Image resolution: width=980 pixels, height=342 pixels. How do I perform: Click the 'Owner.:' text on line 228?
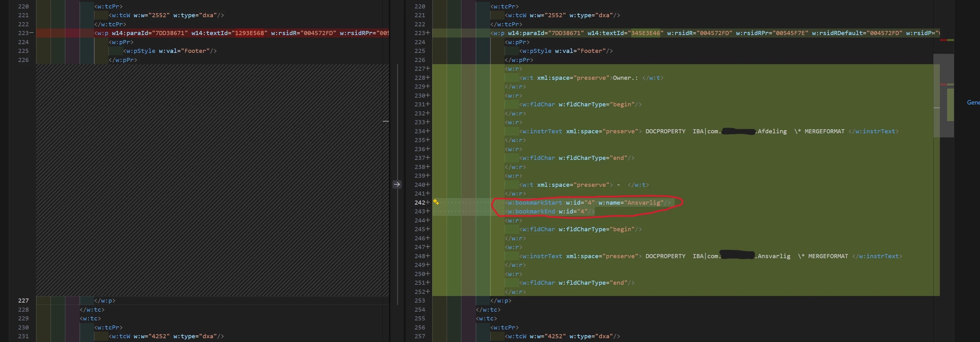[625, 78]
